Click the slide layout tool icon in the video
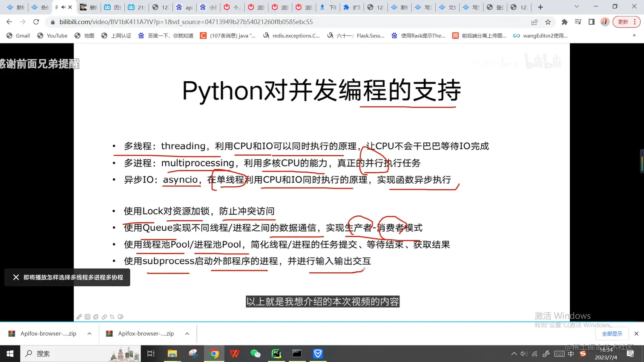 coord(87,317)
